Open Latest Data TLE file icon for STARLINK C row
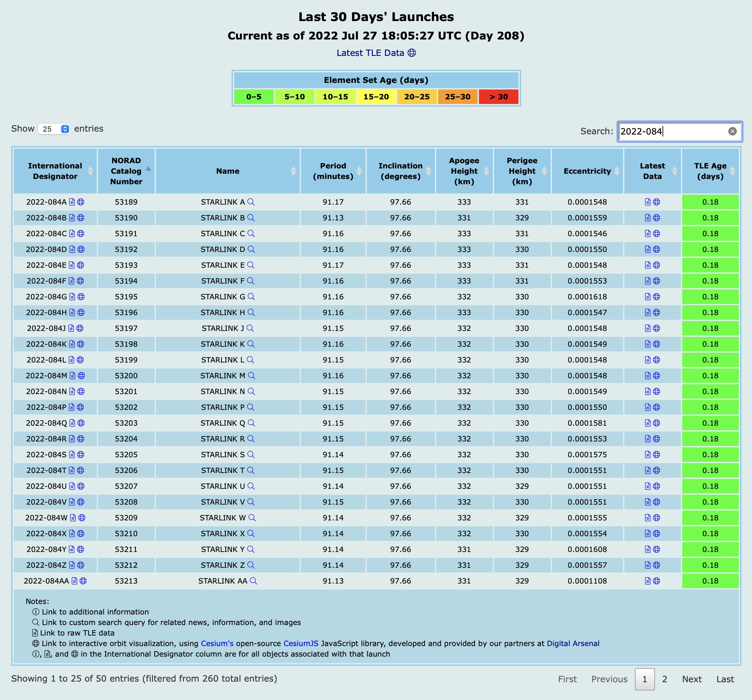This screenshot has width=752, height=700. tap(648, 234)
